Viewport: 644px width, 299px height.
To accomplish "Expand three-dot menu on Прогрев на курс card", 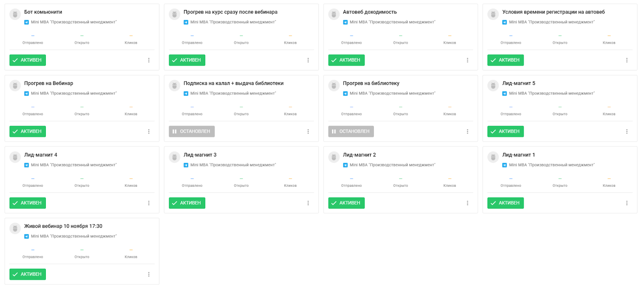I will (308, 60).
